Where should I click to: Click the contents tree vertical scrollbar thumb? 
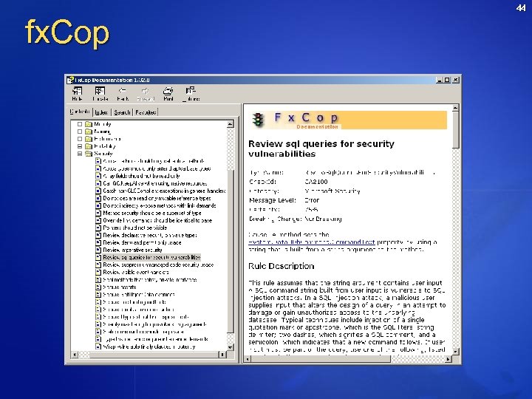click(x=231, y=251)
